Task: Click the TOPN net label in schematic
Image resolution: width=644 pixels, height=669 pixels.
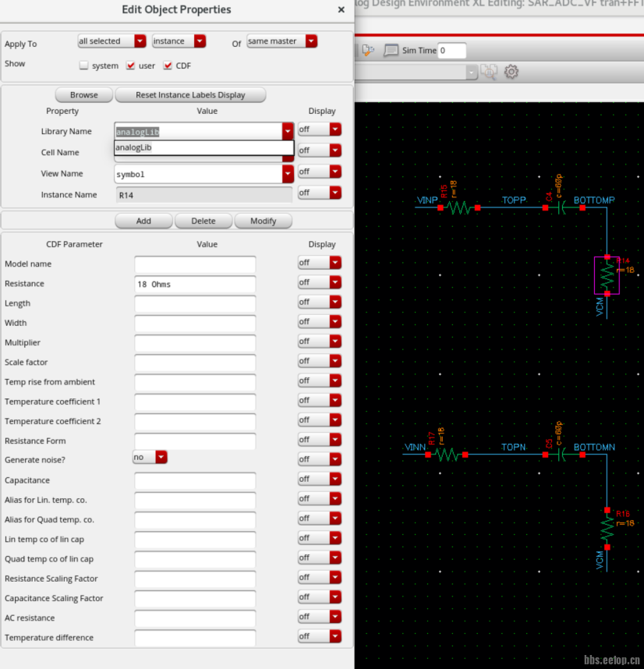Action: click(x=514, y=447)
